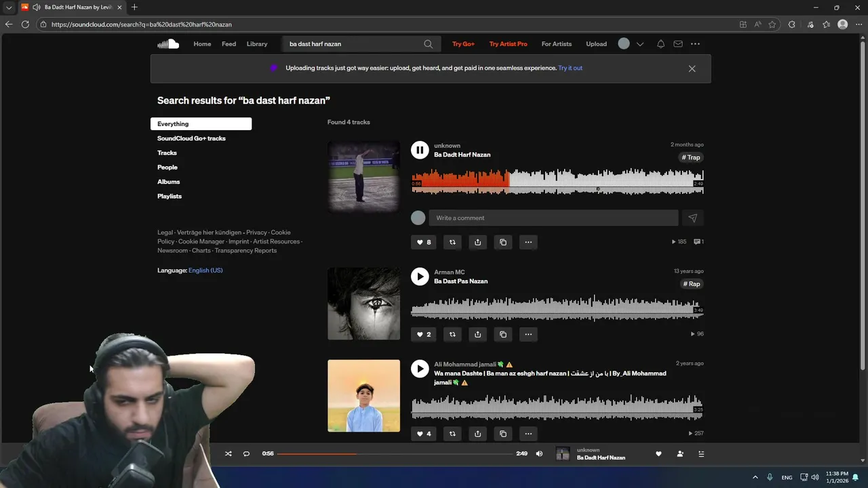The image size is (868, 488).
Task: Open more options for Ba Dast Pas Nazan
Action: point(528,334)
